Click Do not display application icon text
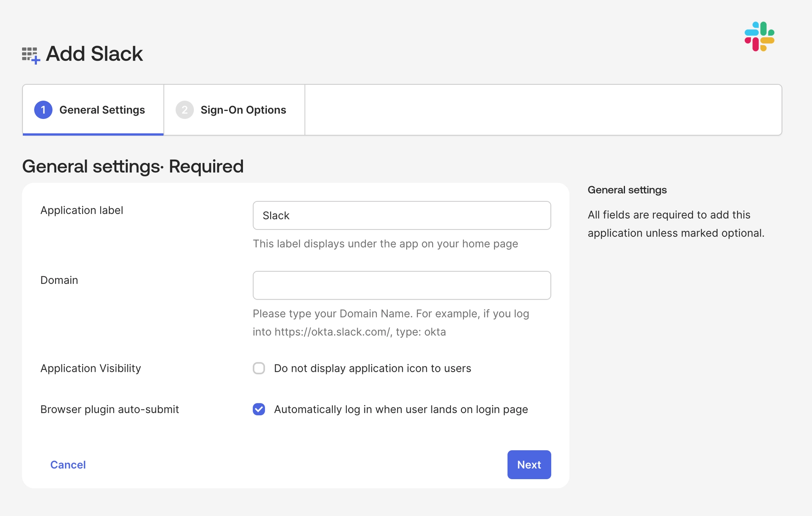Viewport: 812px width, 516px height. (372, 368)
